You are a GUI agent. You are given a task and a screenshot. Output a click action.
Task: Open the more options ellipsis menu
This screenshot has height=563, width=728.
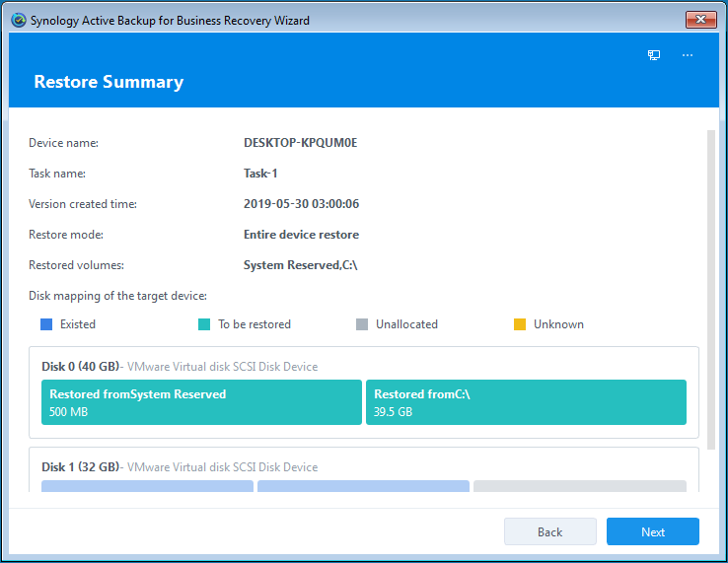[x=688, y=55]
